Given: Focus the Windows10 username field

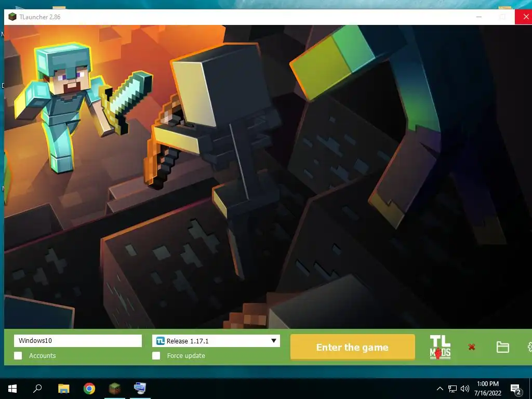Looking at the screenshot, I should [x=78, y=341].
